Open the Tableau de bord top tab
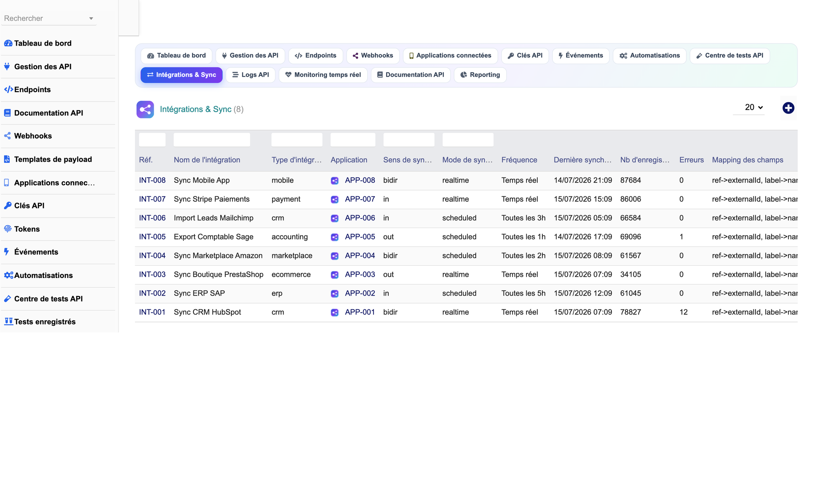Viewport: 815px width, 504px height. click(176, 56)
